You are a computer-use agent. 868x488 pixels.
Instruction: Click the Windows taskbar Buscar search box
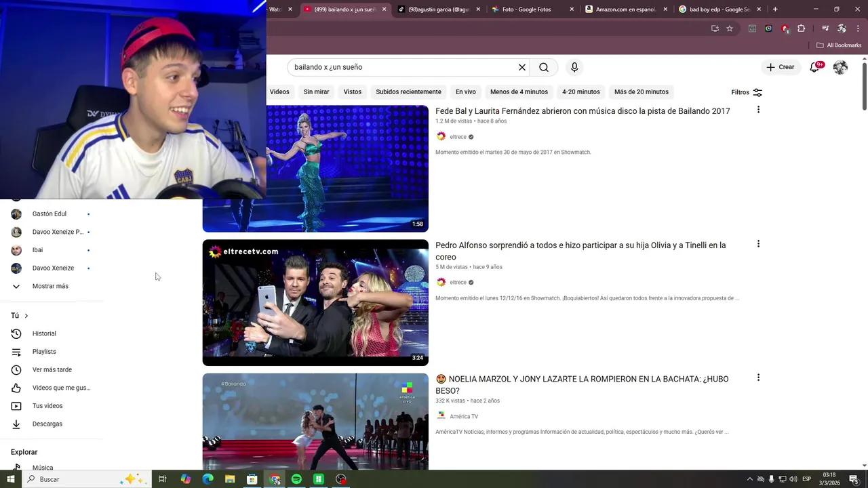[x=86, y=479]
